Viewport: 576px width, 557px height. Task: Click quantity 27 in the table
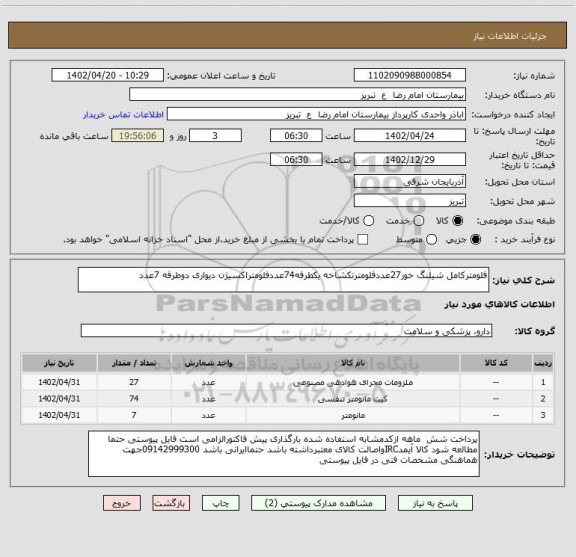pyautogui.click(x=134, y=382)
